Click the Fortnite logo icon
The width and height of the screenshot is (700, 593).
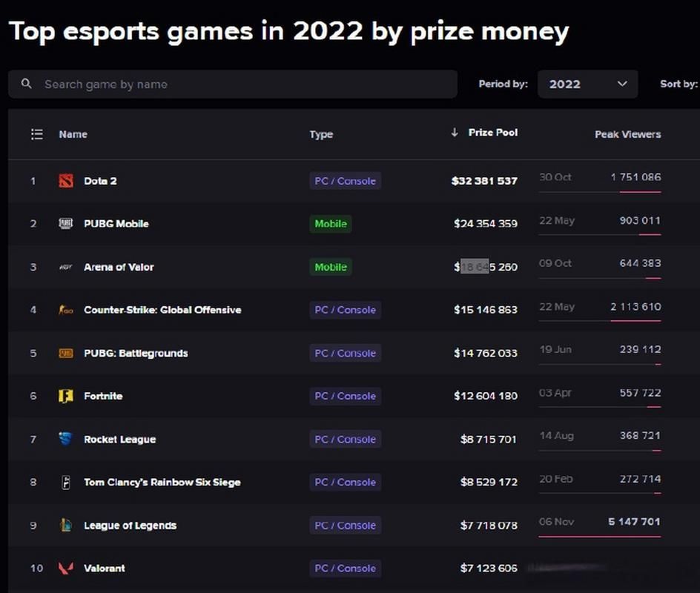(x=66, y=396)
